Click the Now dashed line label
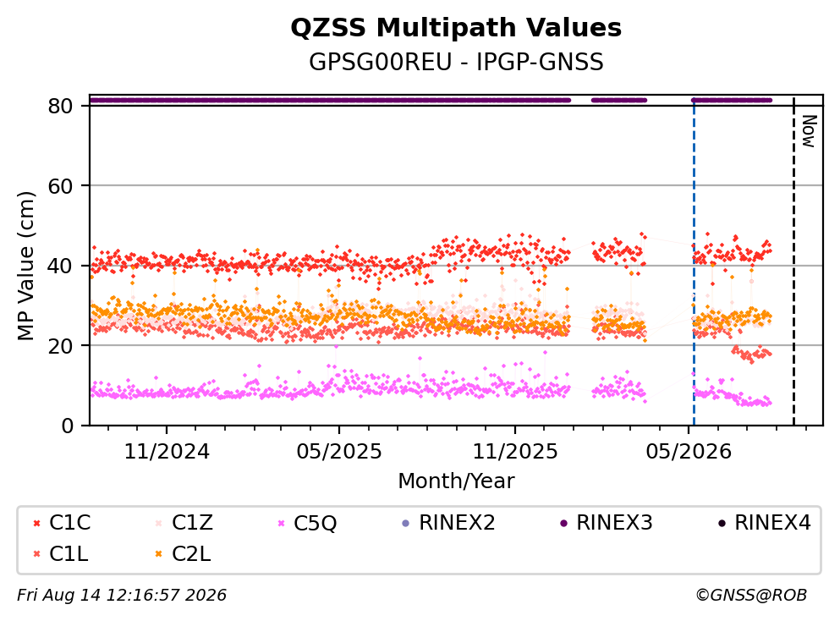 pos(809,131)
